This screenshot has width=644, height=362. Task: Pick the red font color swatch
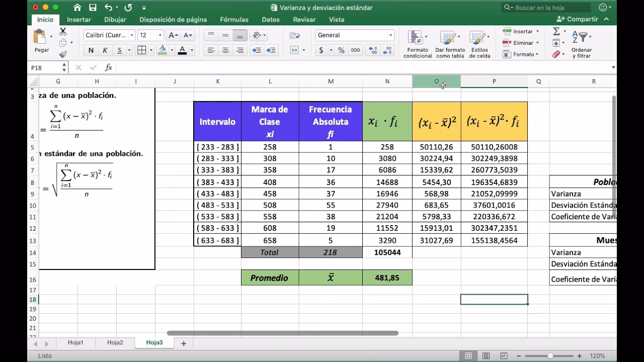coord(181,51)
